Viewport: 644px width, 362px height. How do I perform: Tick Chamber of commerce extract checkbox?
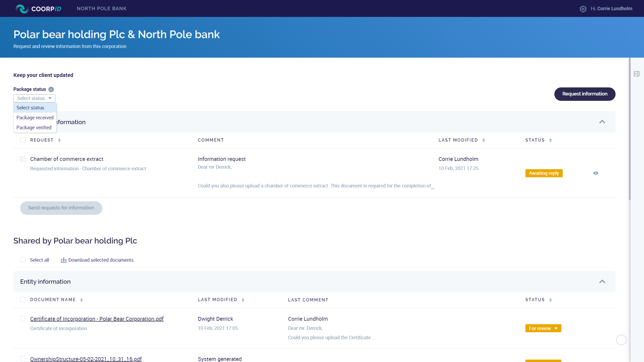(x=23, y=159)
